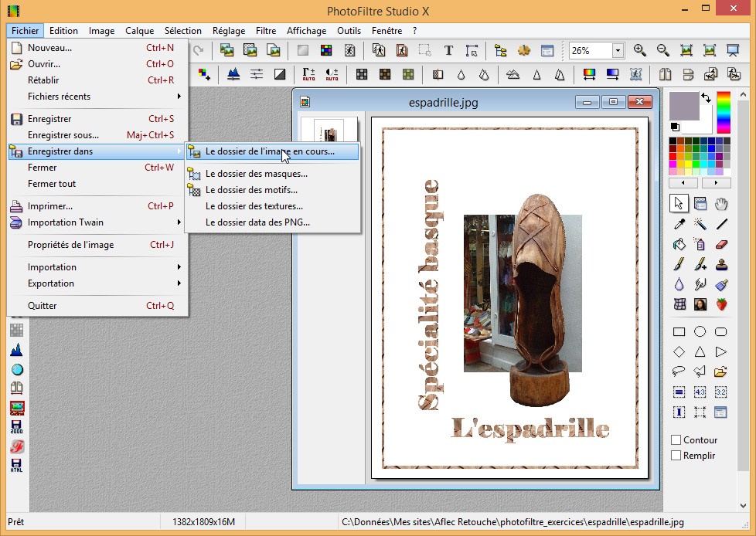Screen dimensions: 756x536
Task: Choose Le dossier des masques
Action: (x=273, y=174)
